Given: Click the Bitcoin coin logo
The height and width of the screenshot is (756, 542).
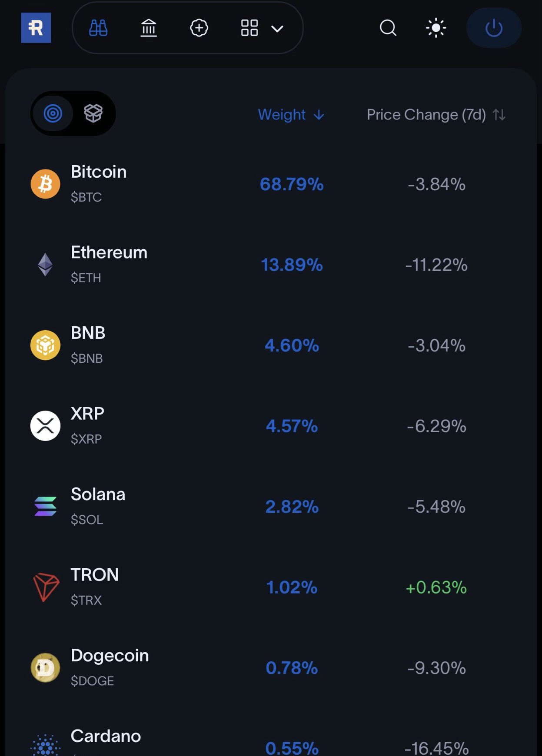Looking at the screenshot, I should [45, 184].
